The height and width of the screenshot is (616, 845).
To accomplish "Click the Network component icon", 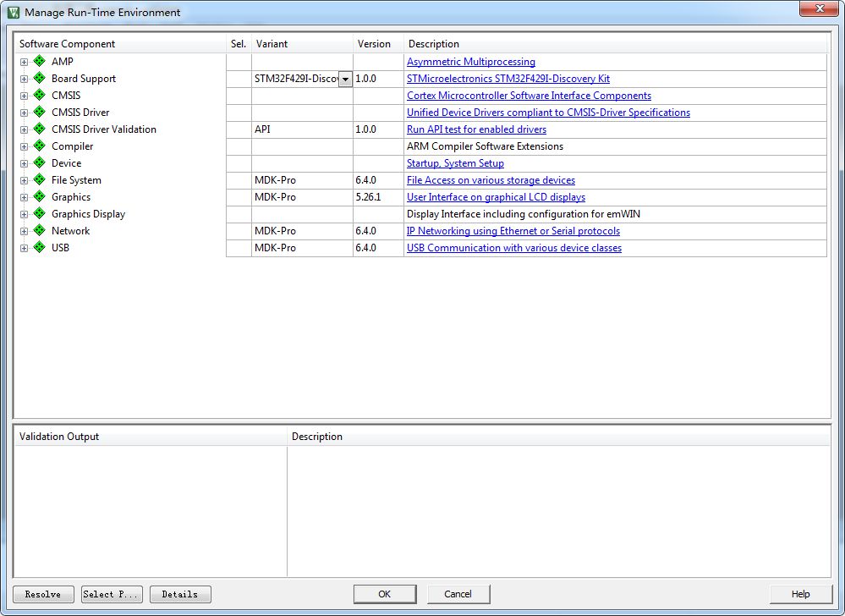I will pos(39,230).
